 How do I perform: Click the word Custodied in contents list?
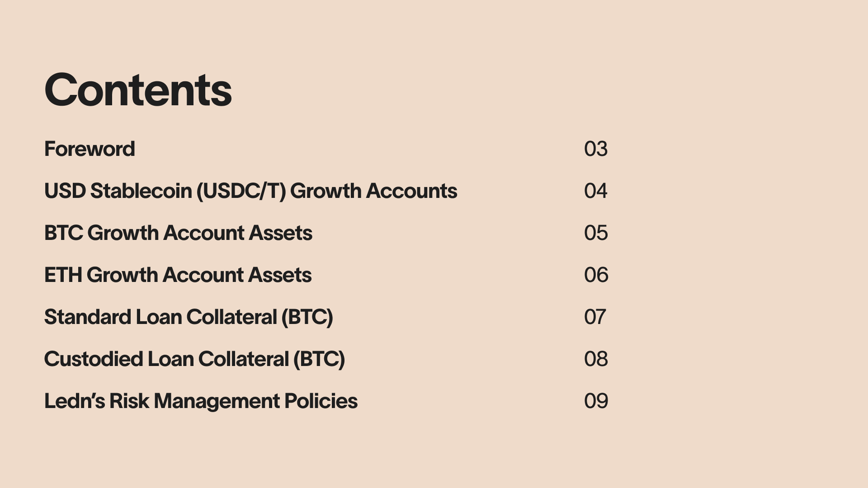[94, 359]
